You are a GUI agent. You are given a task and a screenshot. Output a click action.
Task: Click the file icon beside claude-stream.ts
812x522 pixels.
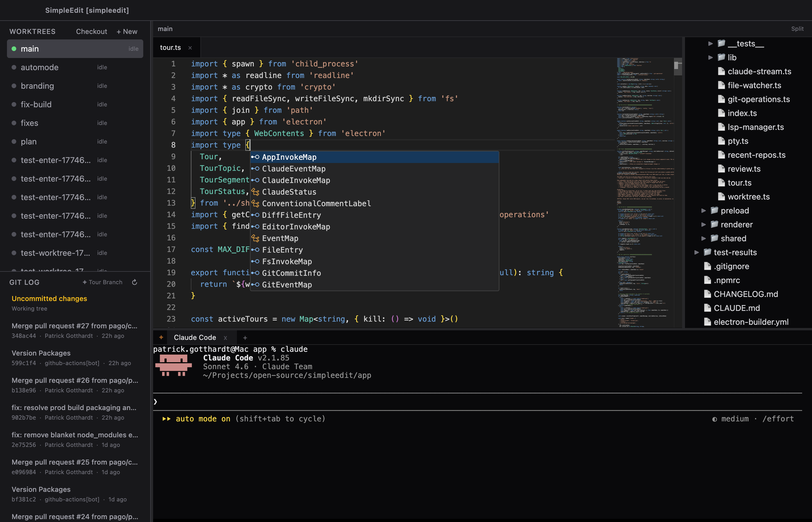(721, 71)
